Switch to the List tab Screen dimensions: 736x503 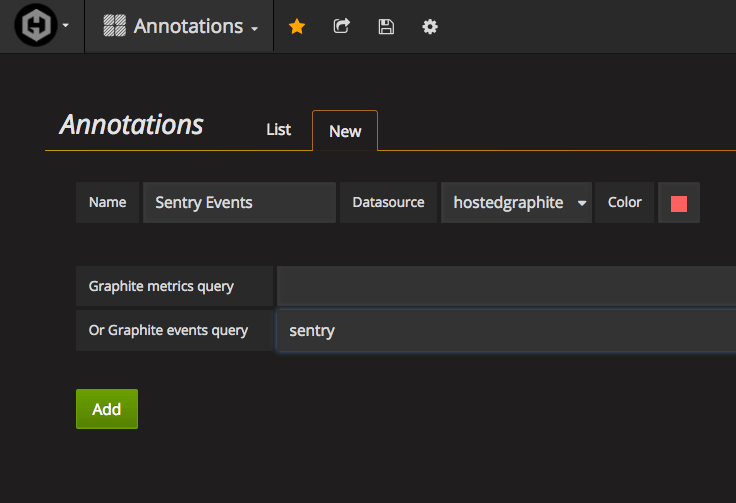278,130
